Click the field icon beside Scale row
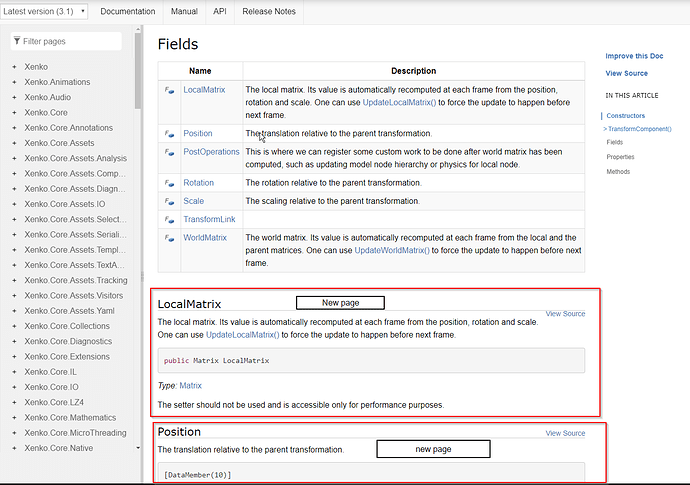This screenshot has height=485, width=690. [169, 202]
